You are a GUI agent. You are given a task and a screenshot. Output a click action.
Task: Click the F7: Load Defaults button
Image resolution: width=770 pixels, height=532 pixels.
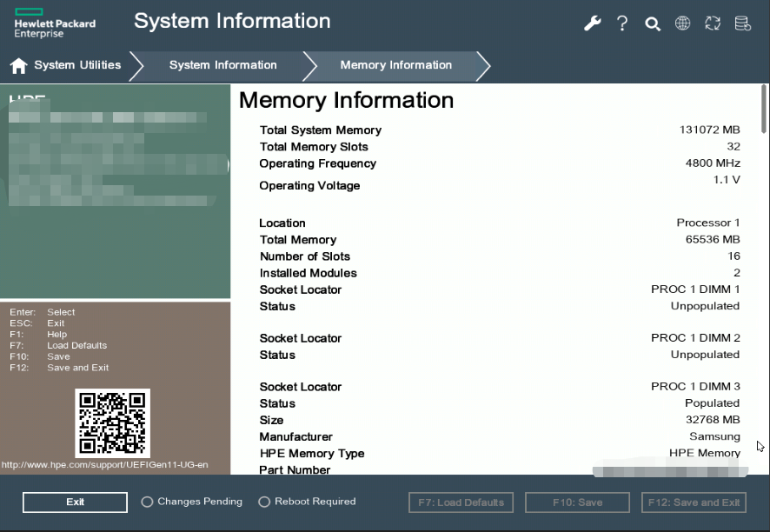click(x=461, y=502)
